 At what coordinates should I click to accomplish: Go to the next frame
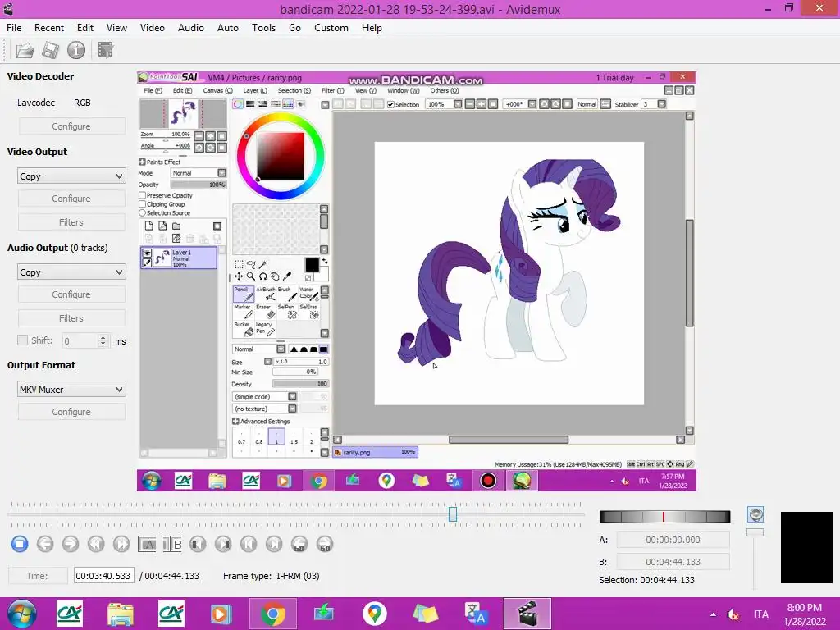[71, 545]
